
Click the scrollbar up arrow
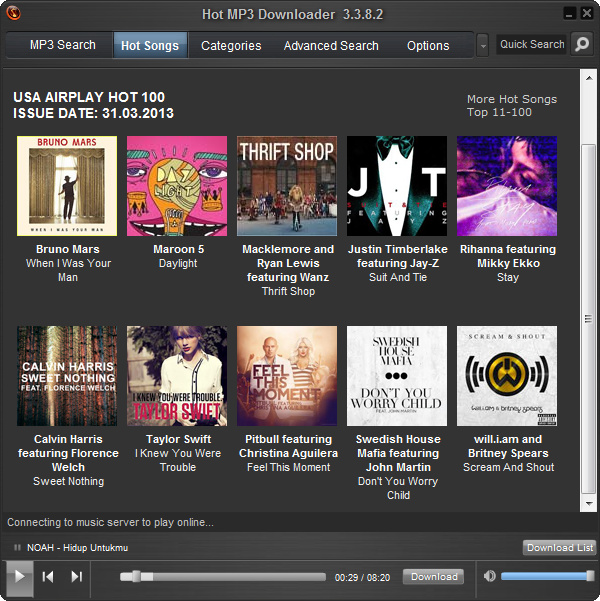click(588, 78)
